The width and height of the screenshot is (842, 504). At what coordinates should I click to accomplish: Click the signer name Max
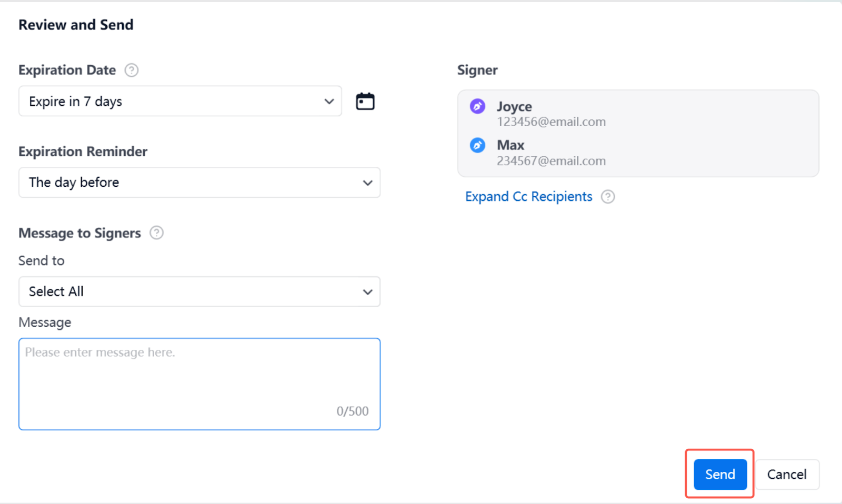510,145
